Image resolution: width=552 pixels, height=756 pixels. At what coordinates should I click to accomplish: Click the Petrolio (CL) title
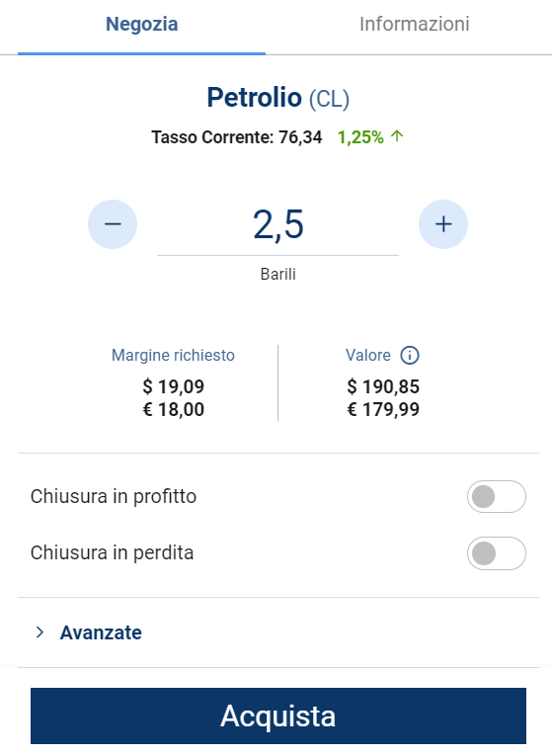[277, 98]
